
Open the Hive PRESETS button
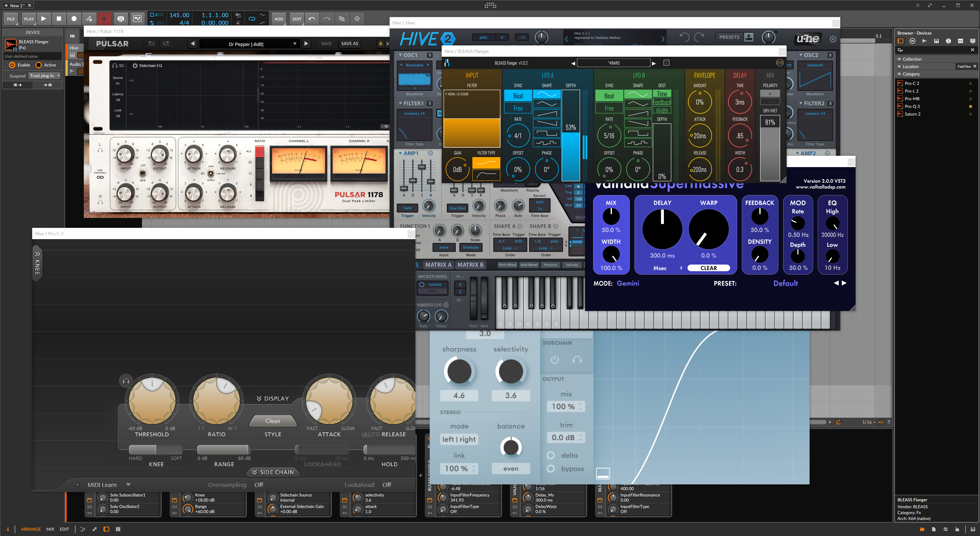729,37
